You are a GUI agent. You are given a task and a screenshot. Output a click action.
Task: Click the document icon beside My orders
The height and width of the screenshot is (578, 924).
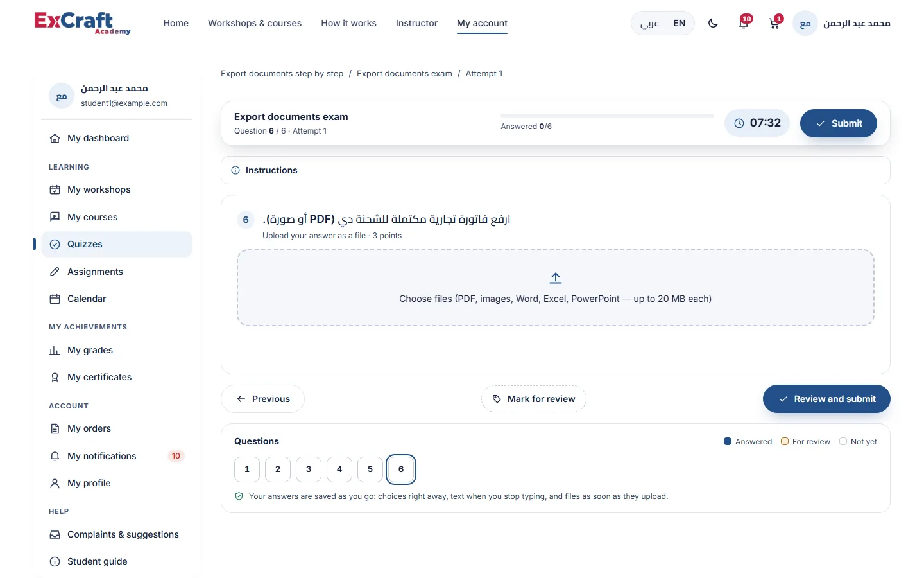(55, 428)
